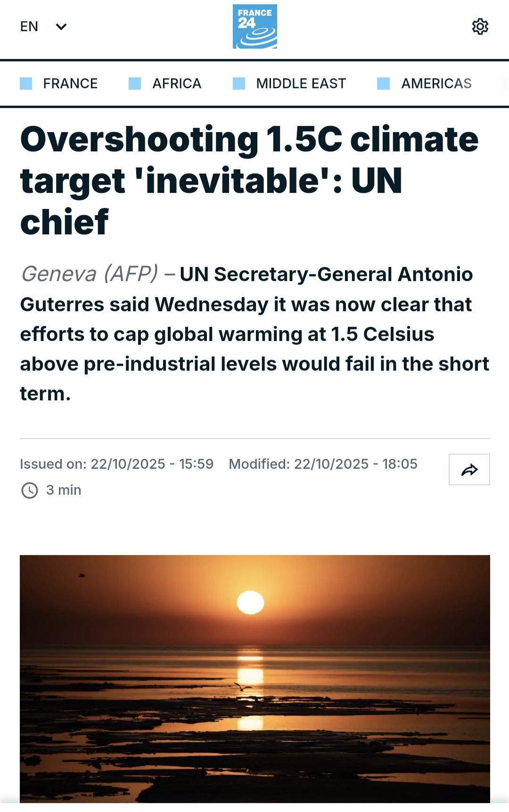Open settings via the gear icon
Image resolution: width=509 pixels, height=812 pixels.
point(480,26)
